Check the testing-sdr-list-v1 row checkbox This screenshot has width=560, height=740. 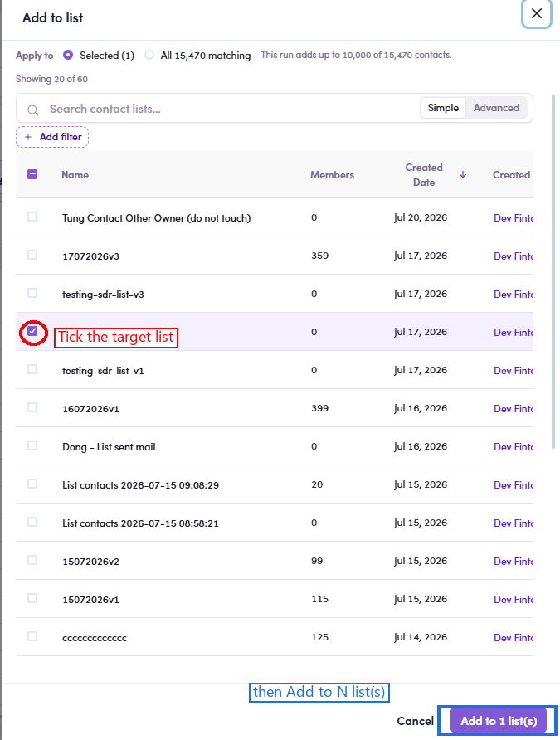click(32, 369)
